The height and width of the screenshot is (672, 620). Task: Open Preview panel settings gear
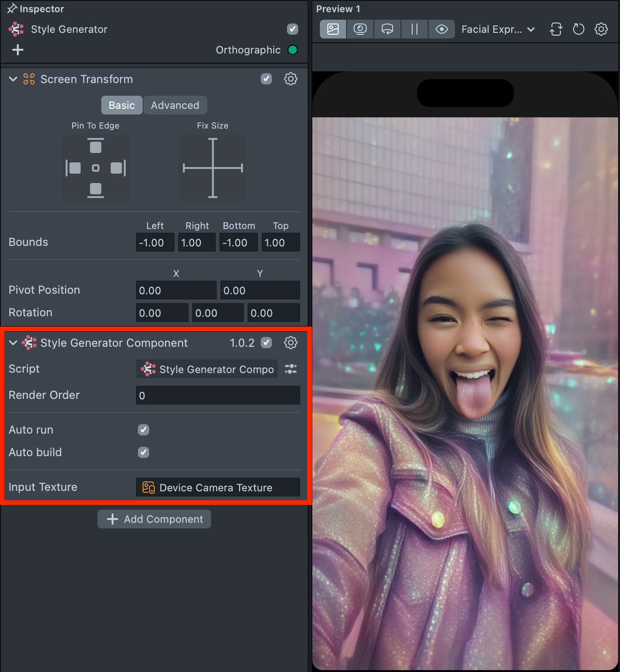click(601, 29)
